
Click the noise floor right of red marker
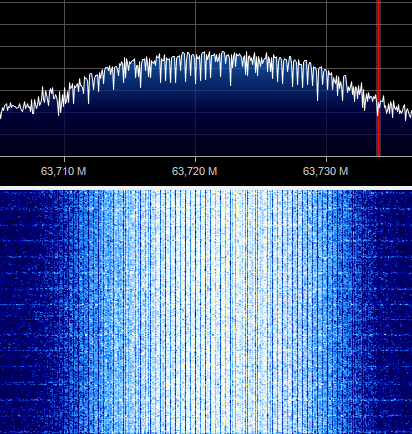tap(397, 108)
